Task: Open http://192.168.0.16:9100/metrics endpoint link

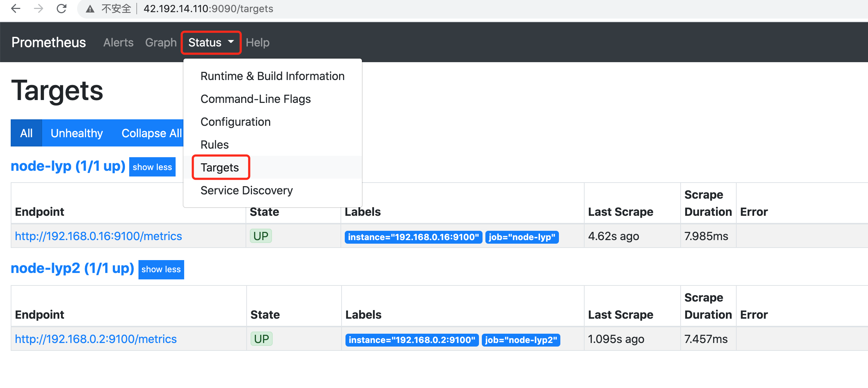Action: click(x=99, y=236)
